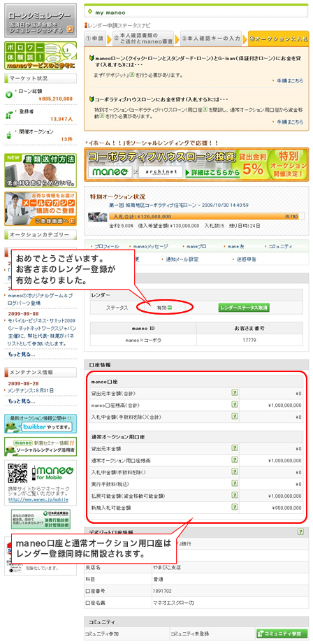The height and width of the screenshot is (644, 313).
Task: Open help for 入札中金額(手数料を除く)(合計) row
Action: [234, 417]
